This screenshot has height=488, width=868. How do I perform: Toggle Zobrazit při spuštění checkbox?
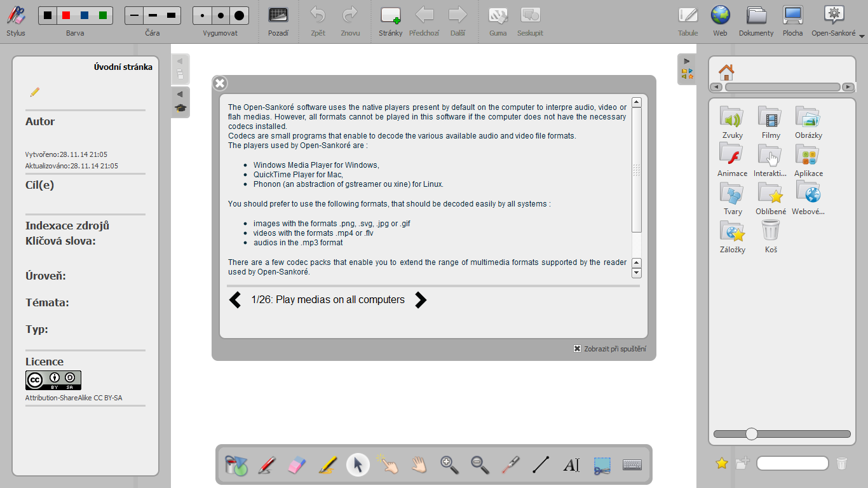[x=577, y=348]
